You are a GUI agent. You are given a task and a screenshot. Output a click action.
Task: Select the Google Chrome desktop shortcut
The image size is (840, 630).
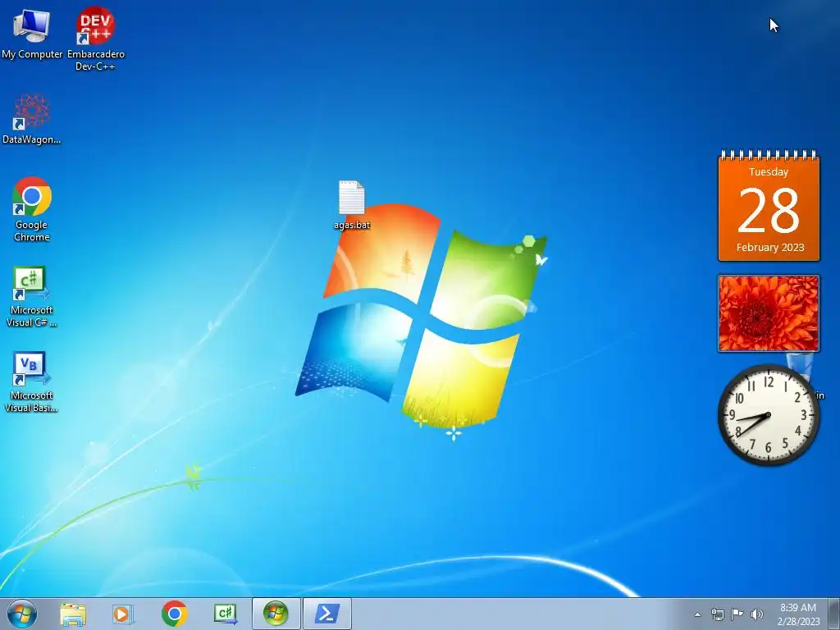pos(32,209)
